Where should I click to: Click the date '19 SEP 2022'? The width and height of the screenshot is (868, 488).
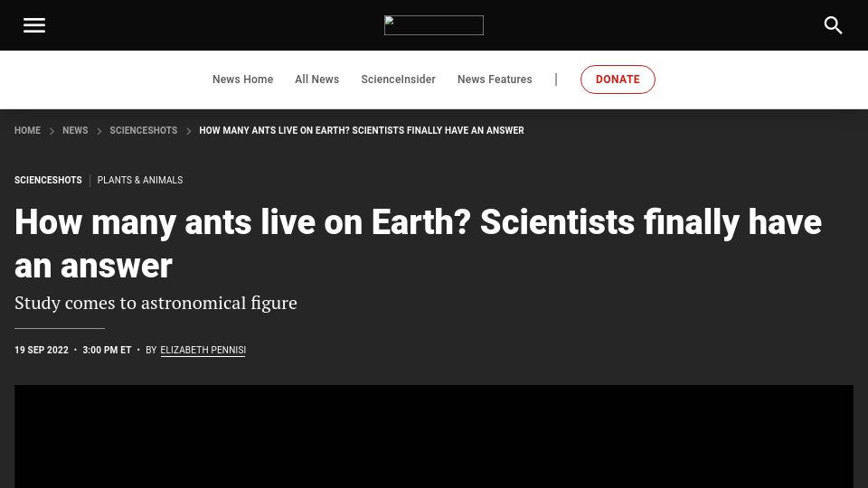tap(42, 351)
